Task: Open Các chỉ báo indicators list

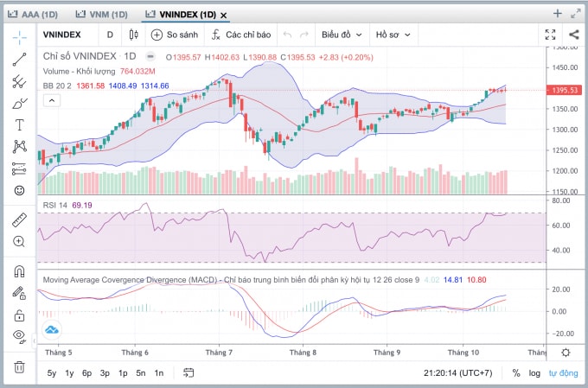Action: (x=241, y=35)
